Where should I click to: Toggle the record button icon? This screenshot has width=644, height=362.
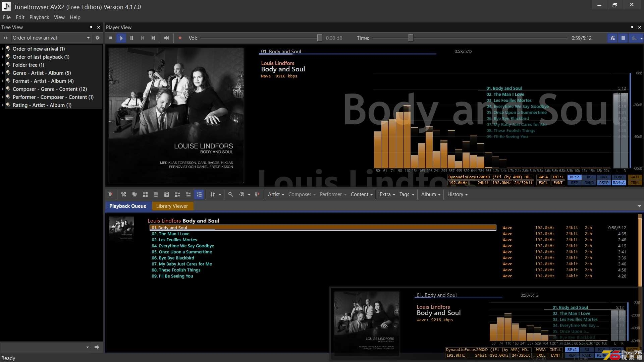click(x=180, y=38)
